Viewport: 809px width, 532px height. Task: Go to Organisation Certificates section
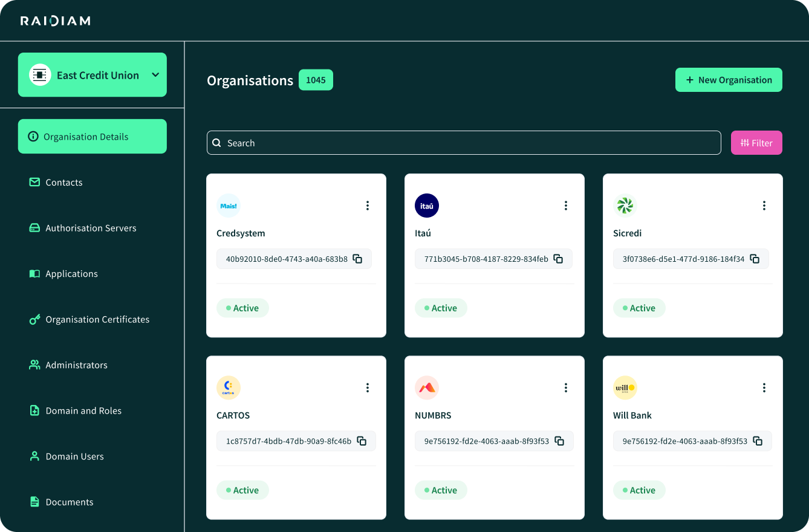click(x=97, y=319)
